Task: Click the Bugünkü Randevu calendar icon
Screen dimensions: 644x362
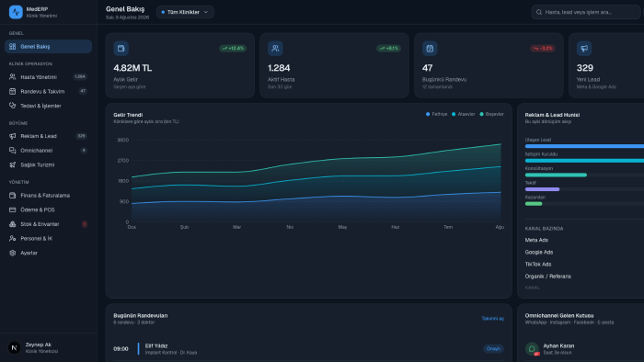Action: pyautogui.click(x=430, y=49)
